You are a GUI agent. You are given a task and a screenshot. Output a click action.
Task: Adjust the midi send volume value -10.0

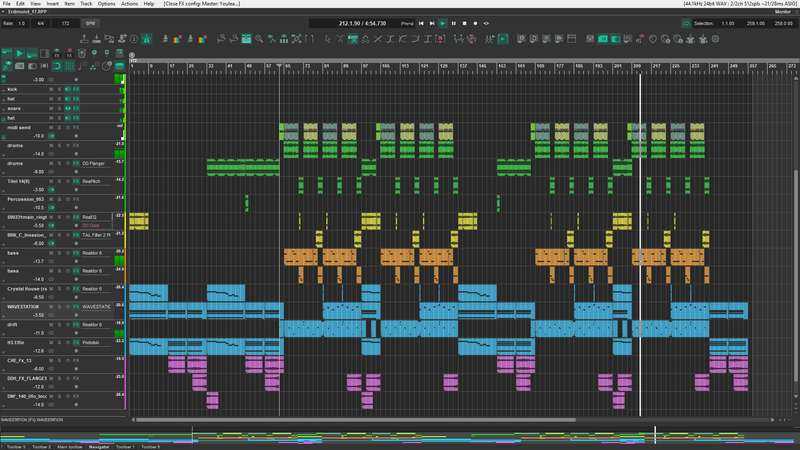click(x=39, y=136)
